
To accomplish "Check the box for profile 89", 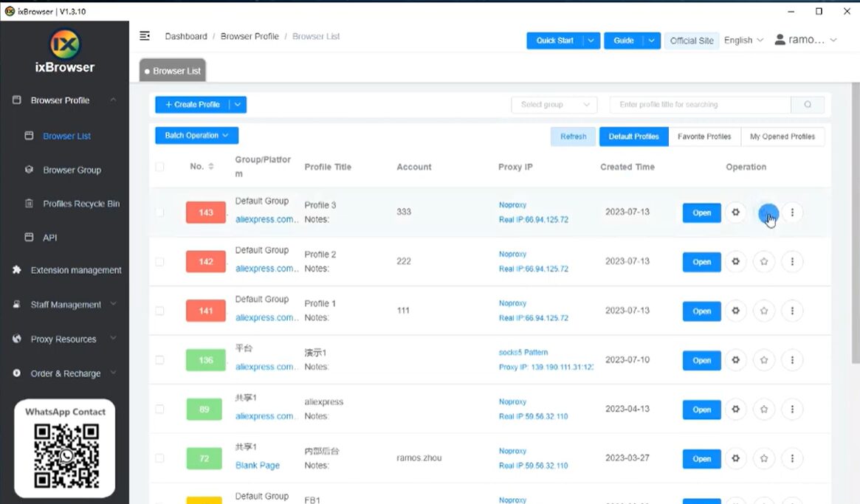I will point(159,409).
